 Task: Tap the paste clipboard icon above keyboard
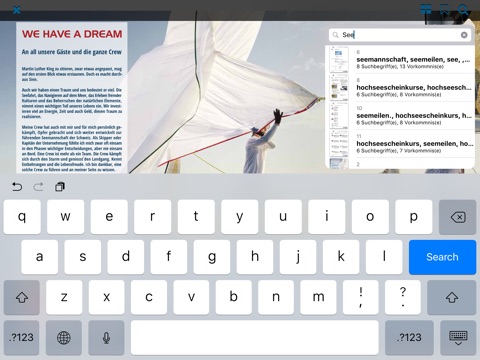click(60, 187)
